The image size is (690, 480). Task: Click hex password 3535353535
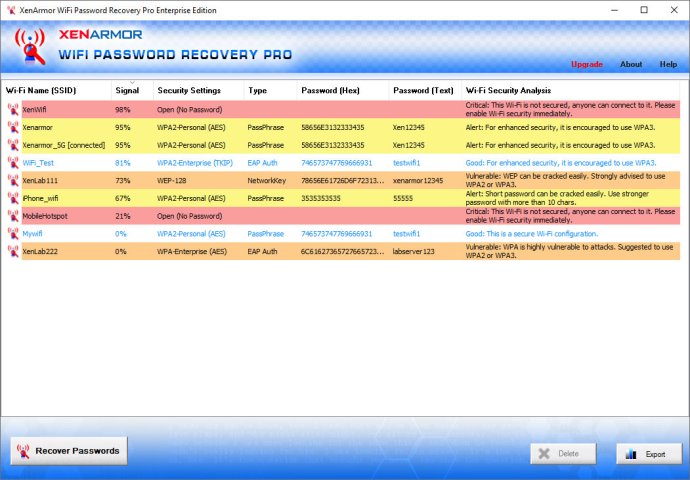(321, 198)
